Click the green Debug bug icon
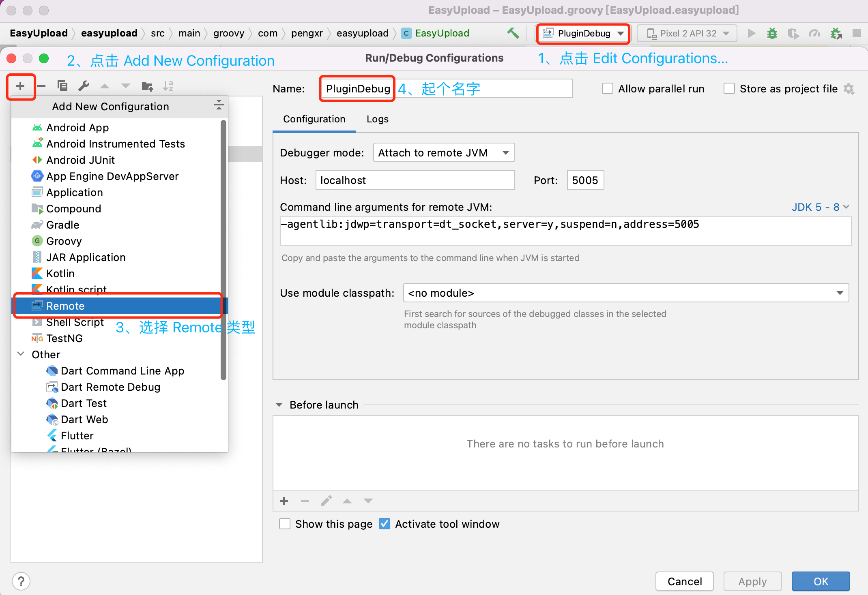The width and height of the screenshot is (868, 595). [x=772, y=33]
